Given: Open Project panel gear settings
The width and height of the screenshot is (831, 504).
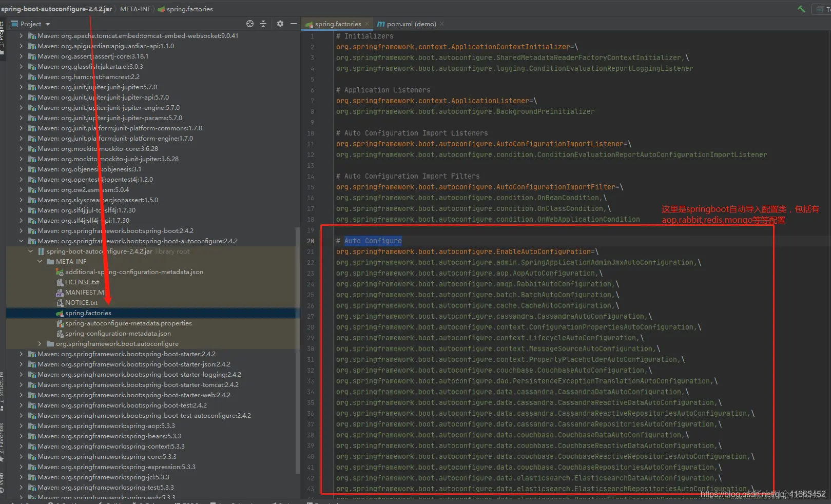Looking at the screenshot, I should [x=280, y=24].
